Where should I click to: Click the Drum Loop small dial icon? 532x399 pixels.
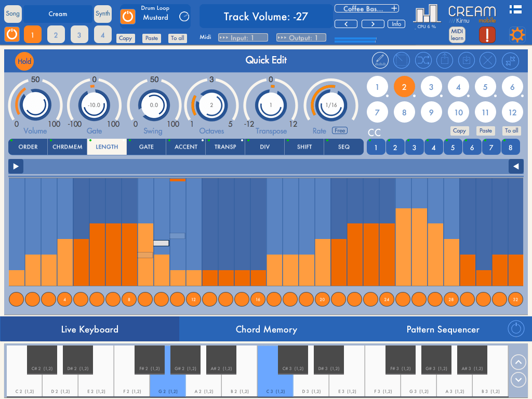click(x=184, y=16)
